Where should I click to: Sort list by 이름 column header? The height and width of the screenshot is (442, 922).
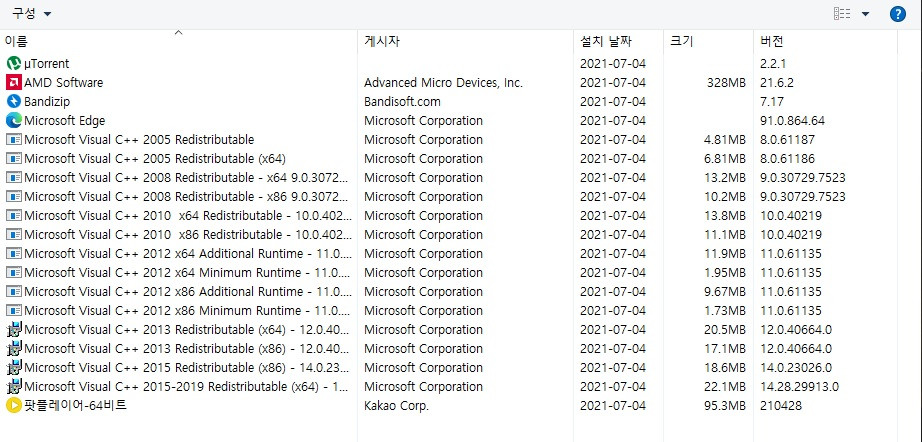click(178, 42)
